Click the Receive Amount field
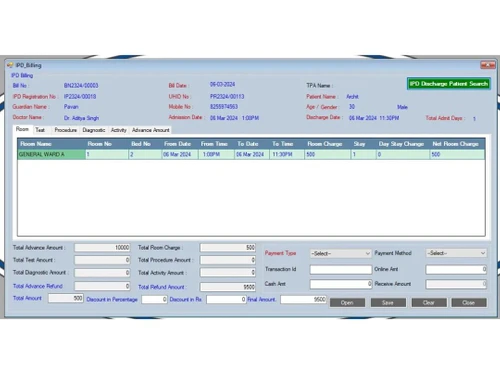Screen dimensions: 500x375 (456, 284)
